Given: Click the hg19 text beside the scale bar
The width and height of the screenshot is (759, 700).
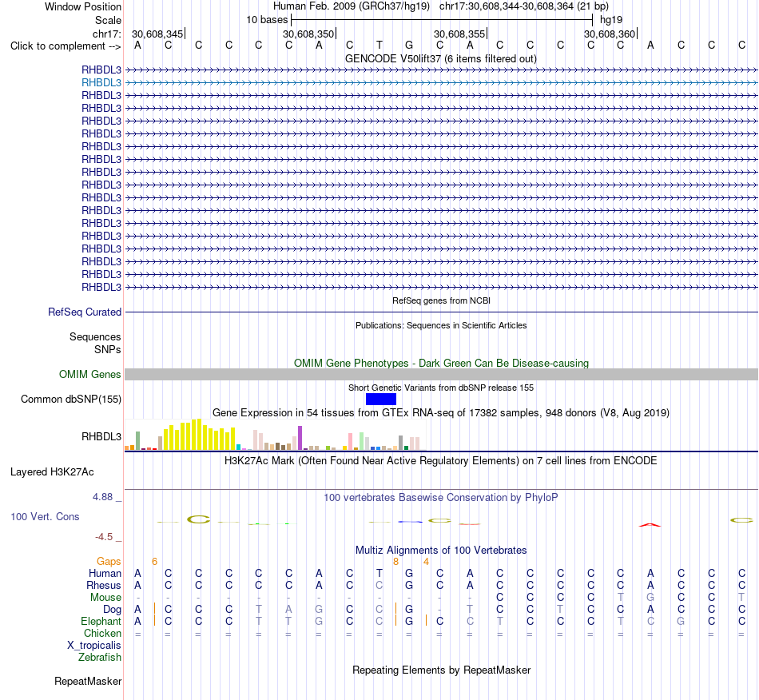Looking at the screenshot, I should [611, 20].
